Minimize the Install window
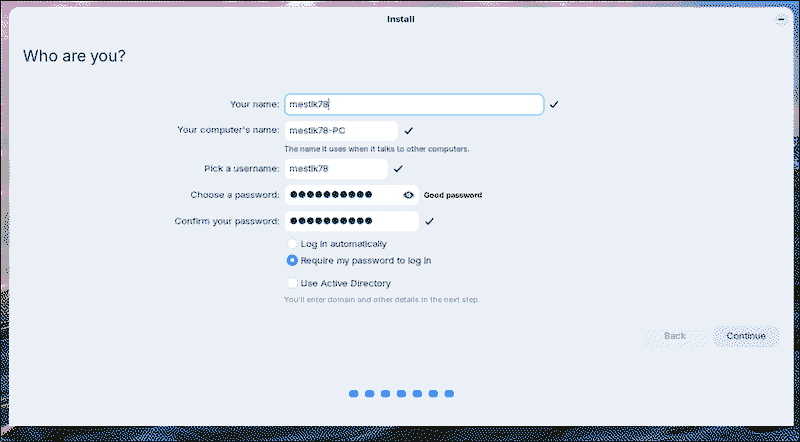The image size is (800, 442). pos(781,19)
